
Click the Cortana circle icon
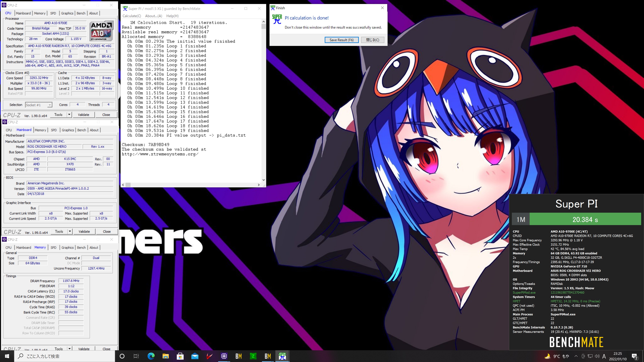122,356
